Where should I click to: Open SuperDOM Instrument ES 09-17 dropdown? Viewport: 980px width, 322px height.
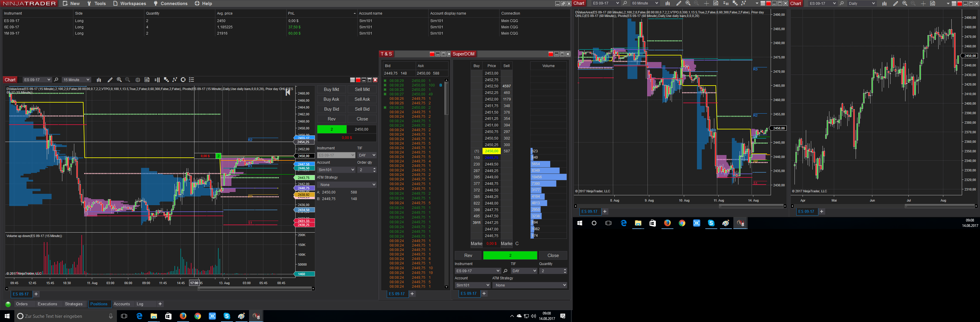pos(478,271)
